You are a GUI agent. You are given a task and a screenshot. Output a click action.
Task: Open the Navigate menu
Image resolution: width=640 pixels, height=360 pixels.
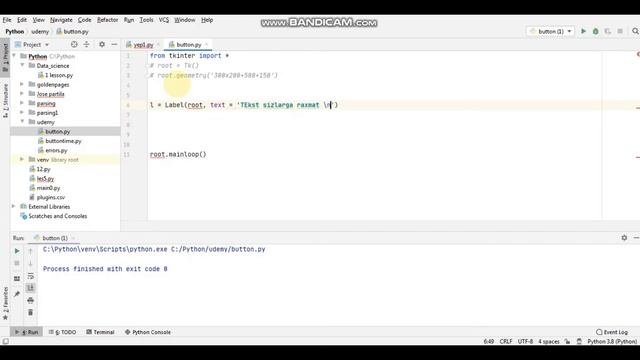(x=61, y=20)
